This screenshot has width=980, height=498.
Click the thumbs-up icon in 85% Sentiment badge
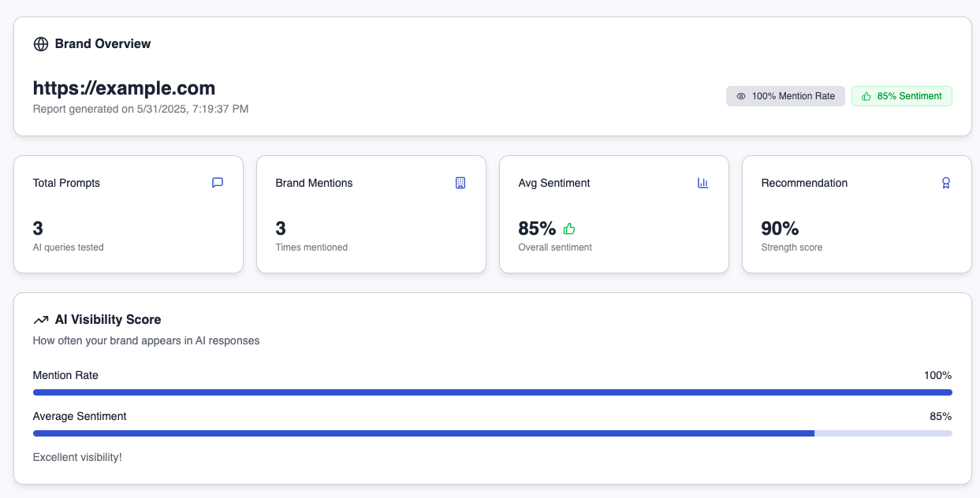[x=866, y=96]
